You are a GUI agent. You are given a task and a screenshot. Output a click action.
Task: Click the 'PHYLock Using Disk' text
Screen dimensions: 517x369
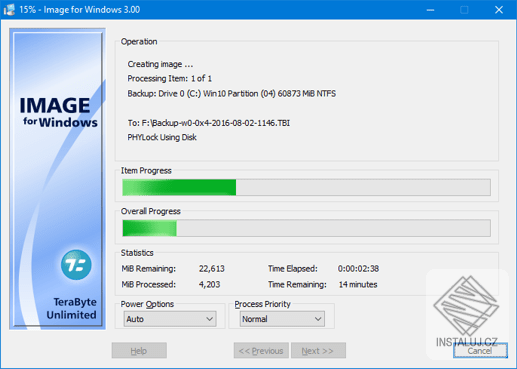point(162,137)
